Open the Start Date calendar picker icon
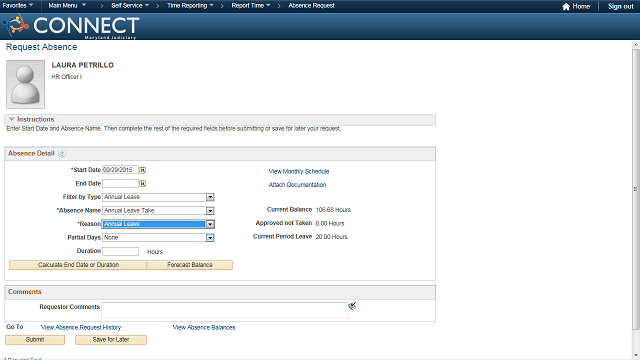Screen dimensions: 640x360 click(x=142, y=170)
